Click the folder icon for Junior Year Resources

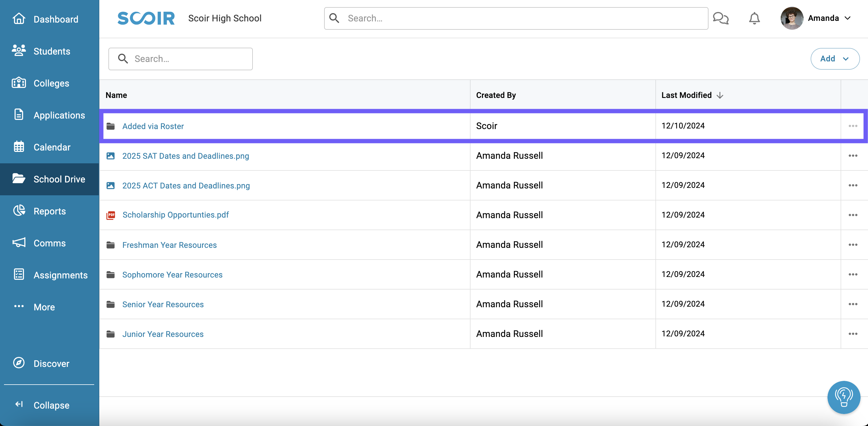coord(110,334)
